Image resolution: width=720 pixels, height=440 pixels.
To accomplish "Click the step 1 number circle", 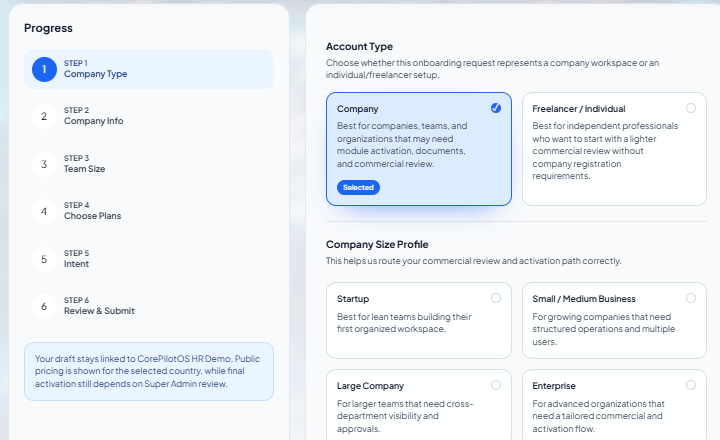I will (x=44, y=69).
